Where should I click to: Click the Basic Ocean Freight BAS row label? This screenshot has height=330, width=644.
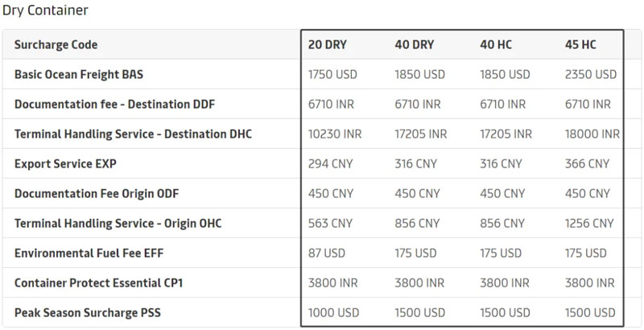(79, 74)
